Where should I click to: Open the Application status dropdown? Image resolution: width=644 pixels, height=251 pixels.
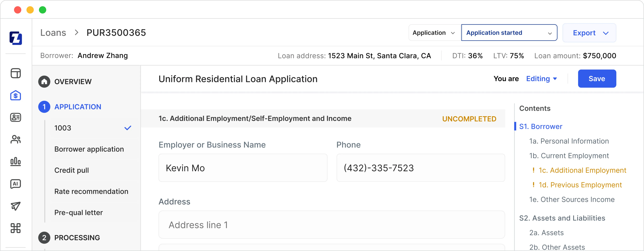pyautogui.click(x=433, y=32)
